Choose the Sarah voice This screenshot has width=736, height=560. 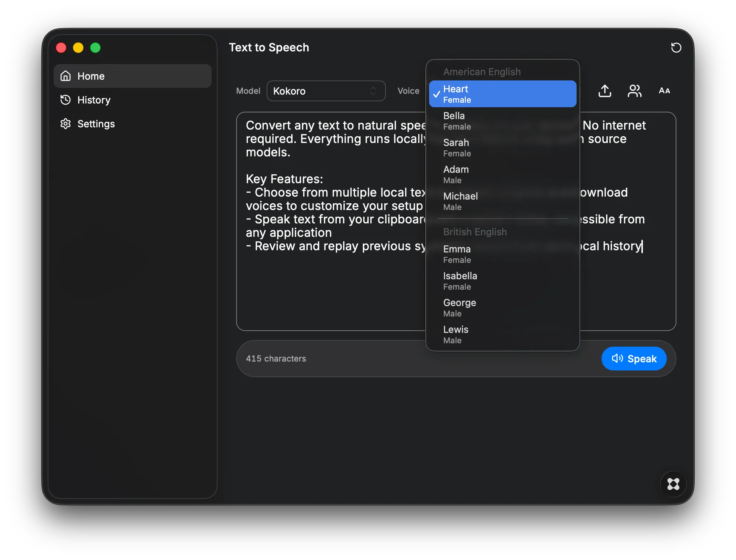coord(502,147)
